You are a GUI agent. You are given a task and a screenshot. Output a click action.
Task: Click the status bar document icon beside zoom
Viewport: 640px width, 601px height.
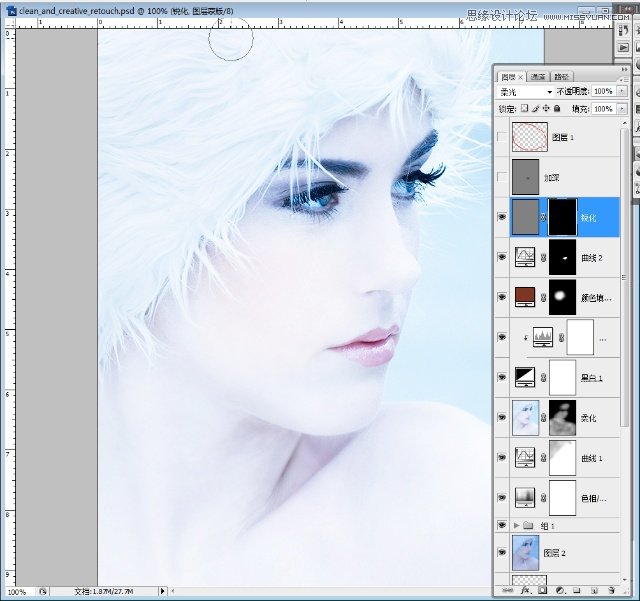43,591
